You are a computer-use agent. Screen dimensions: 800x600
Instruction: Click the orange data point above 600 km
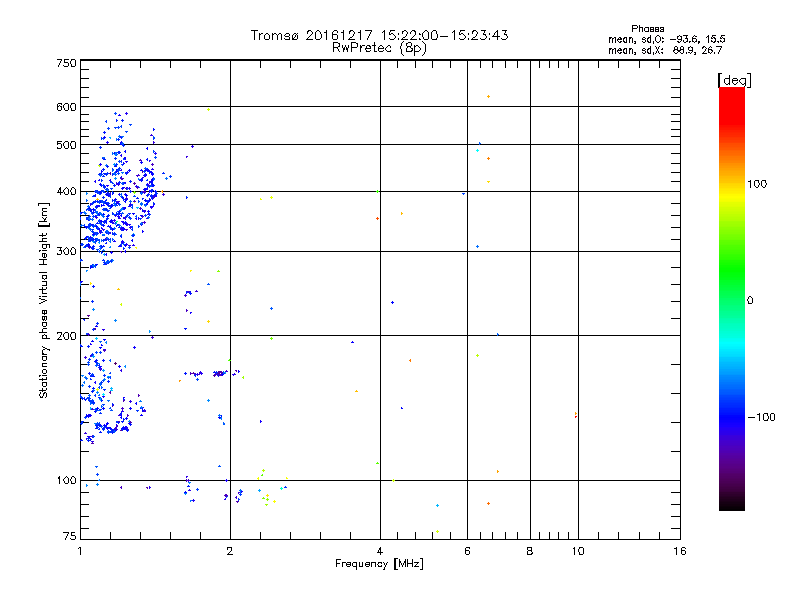(x=488, y=96)
